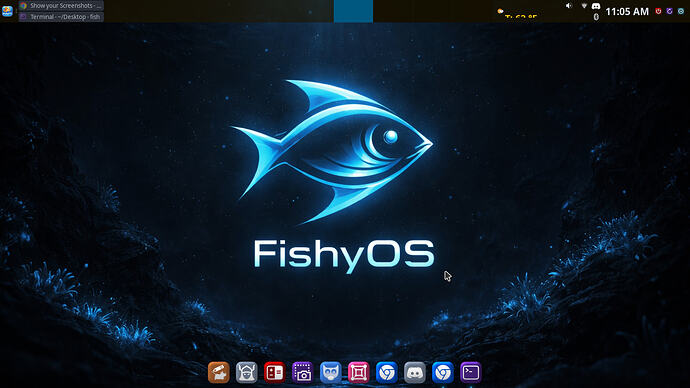Viewport: 690px width, 388px height.
Task: Open the Bluetooth tray icon
Action: pyautogui.click(x=596, y=17)
